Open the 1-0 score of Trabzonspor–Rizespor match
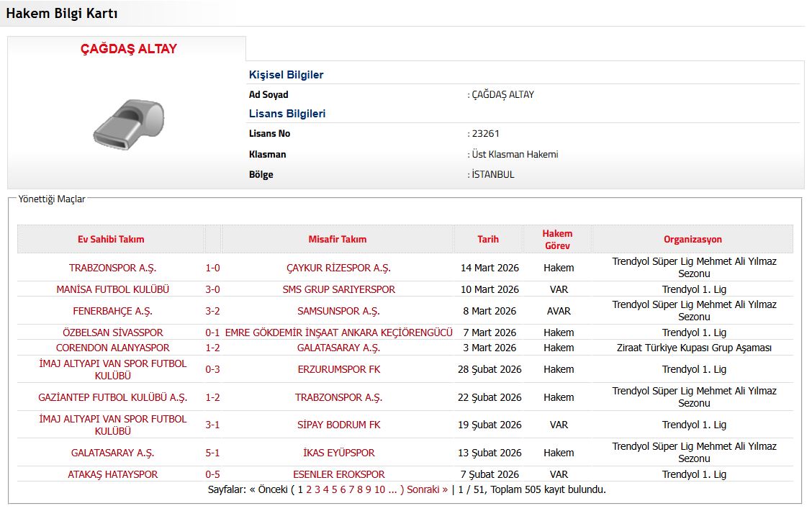 coord(212,268)
